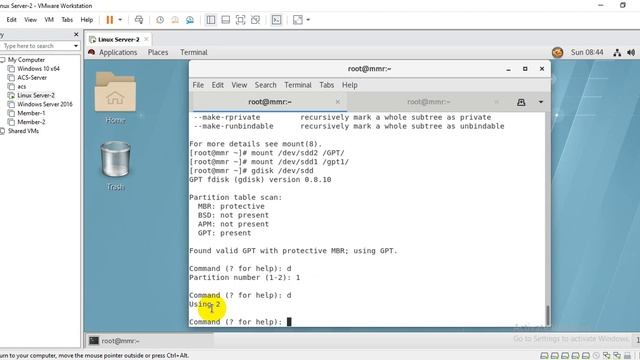Open the VMware View menu
Viewport: 640px width, 360px height.
point(30,20)
